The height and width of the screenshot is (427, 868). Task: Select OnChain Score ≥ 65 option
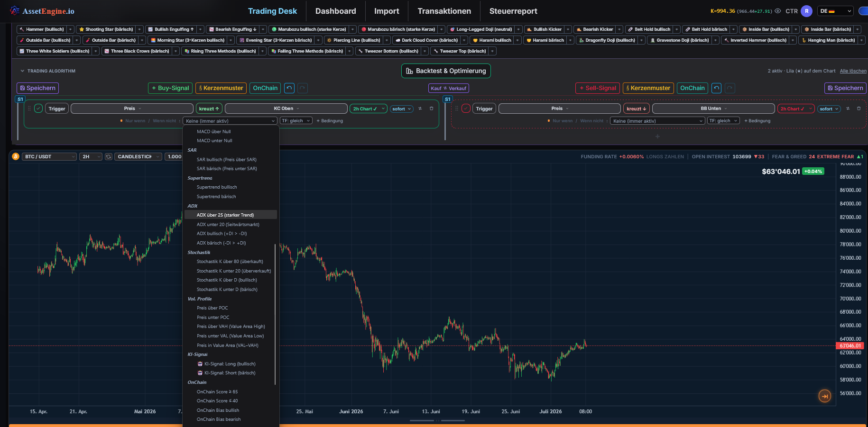pos(231,392)
